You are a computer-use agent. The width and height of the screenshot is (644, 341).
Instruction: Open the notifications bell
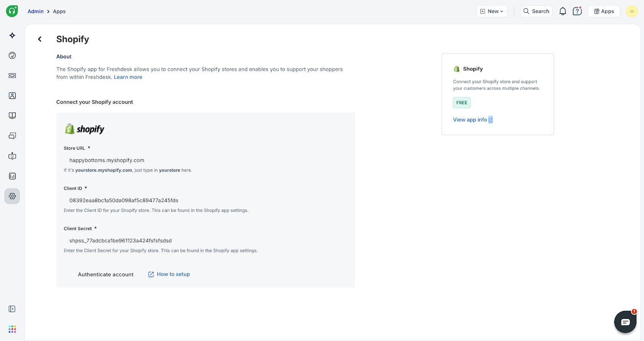click(x=563, y=11)
